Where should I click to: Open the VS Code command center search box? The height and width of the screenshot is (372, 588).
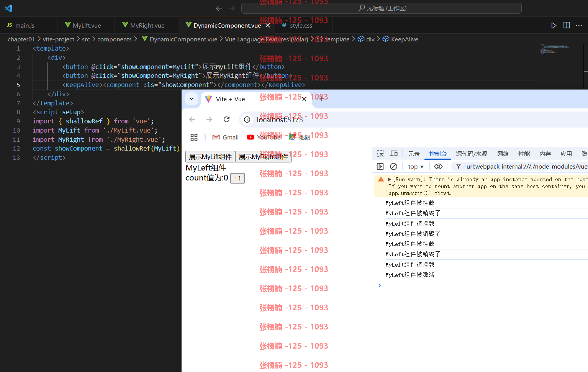click(x=382, y=8)
